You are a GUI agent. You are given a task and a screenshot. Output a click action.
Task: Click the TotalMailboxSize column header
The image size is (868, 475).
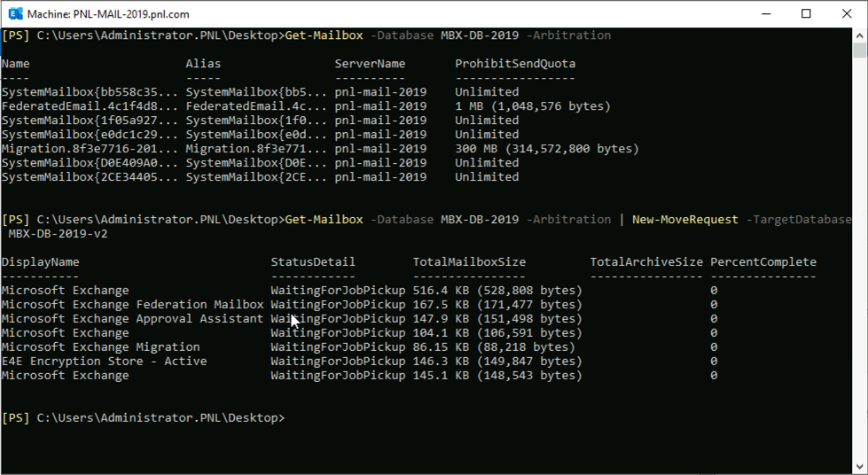pyautogui.click(x=469, y=262)
